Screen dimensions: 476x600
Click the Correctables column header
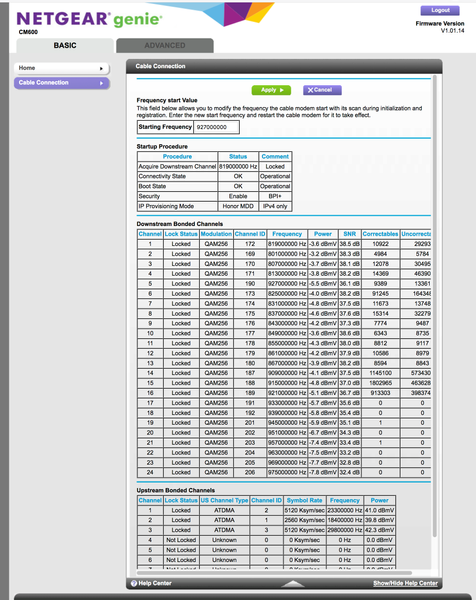pos(380,234)
